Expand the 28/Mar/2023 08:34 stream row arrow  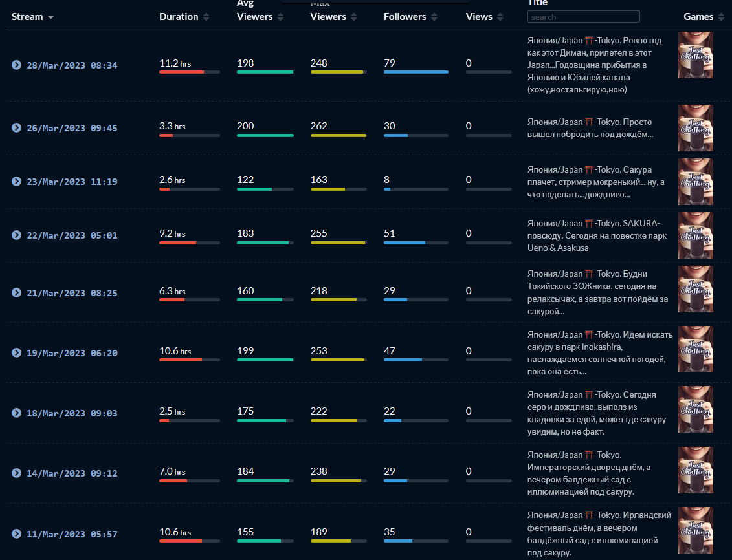[x=16, y=65]
